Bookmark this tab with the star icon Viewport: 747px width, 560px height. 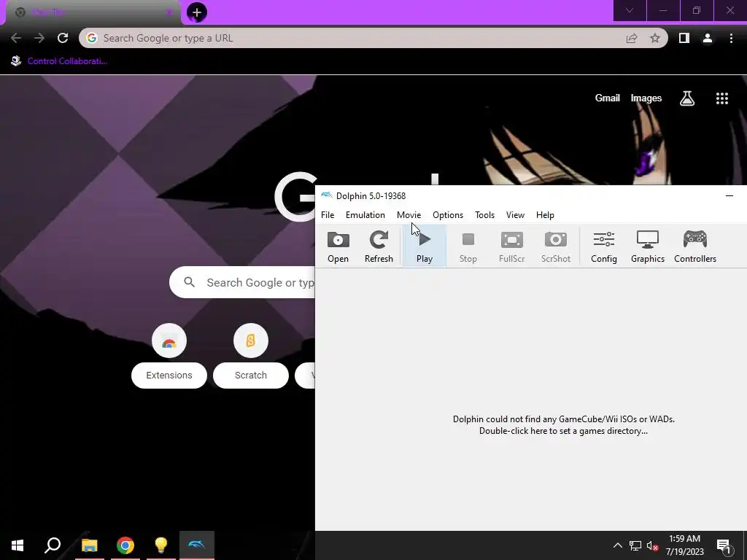pyautogui.click(x=655, y=38)
